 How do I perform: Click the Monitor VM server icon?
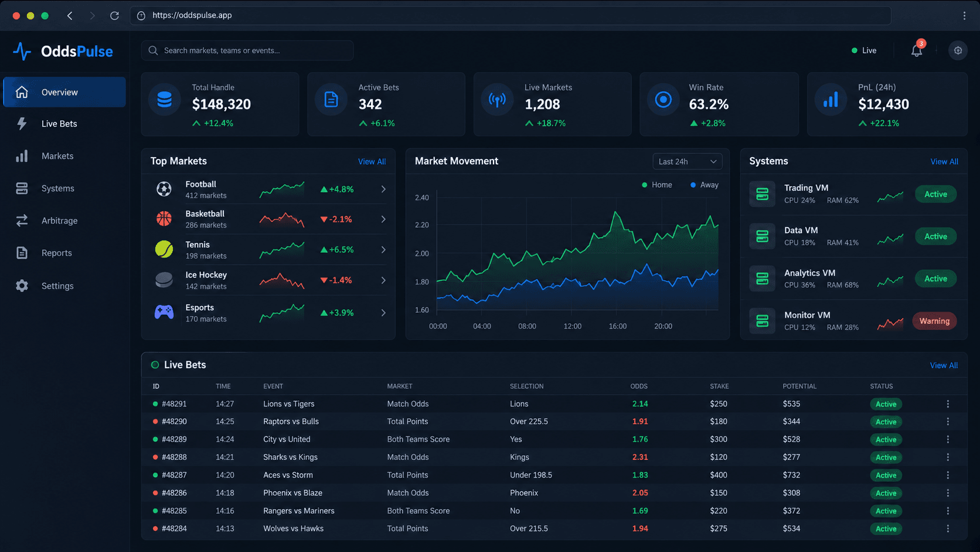click(x=762, y=321)
